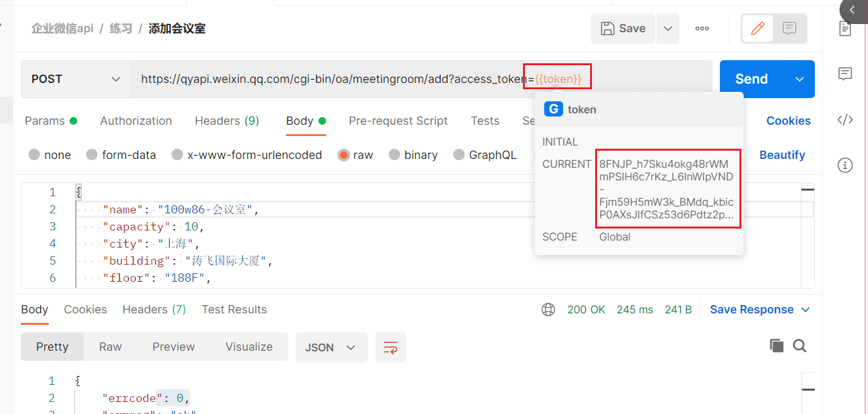Select the none body type radio
The image size is (868, 414).
pos(34,155)
